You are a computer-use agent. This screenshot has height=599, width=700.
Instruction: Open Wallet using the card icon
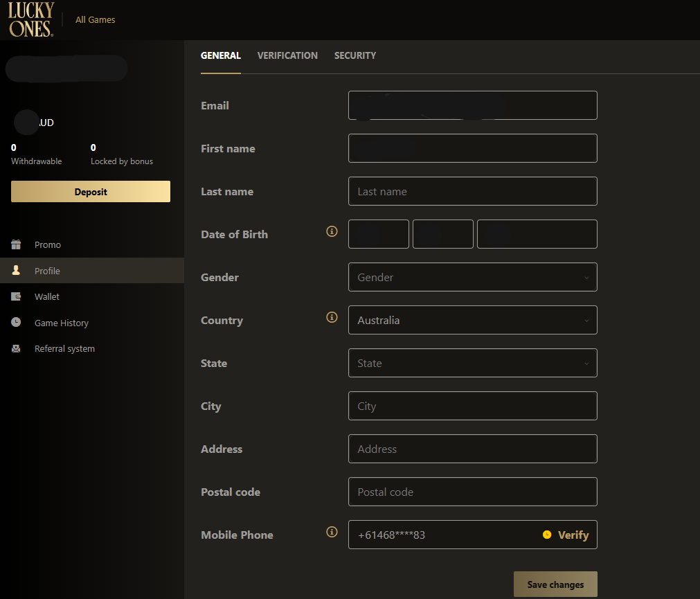coord(15,296)
